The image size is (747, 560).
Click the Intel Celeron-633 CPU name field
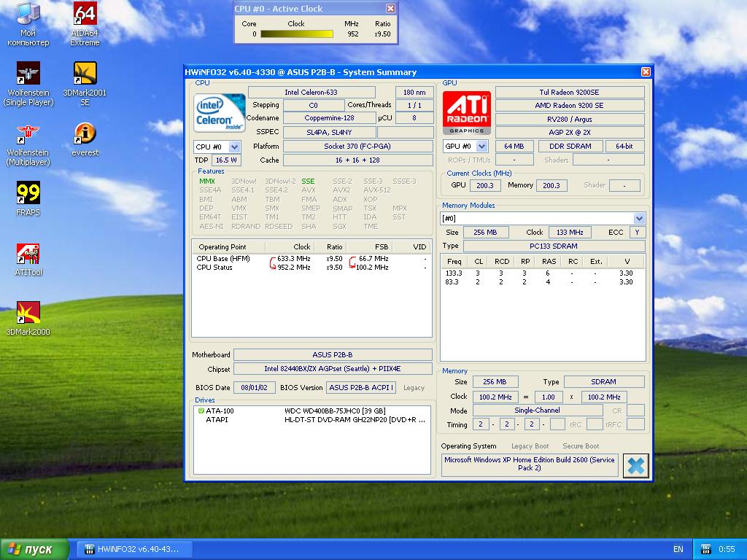pyautogui.click(x=311, y=92)
